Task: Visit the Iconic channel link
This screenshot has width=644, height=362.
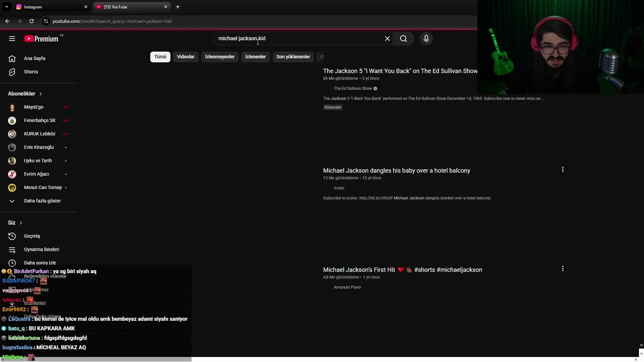Action: point(339,188)
